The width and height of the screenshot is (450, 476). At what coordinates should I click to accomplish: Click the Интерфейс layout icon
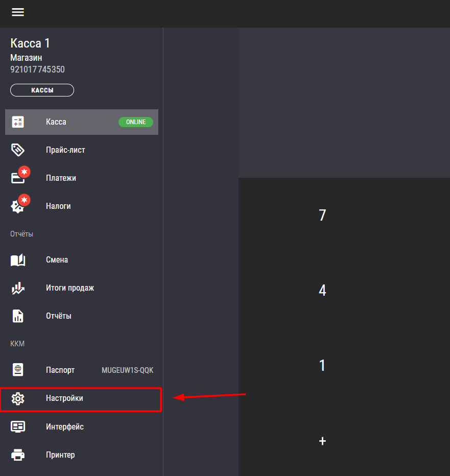point(18,426)
